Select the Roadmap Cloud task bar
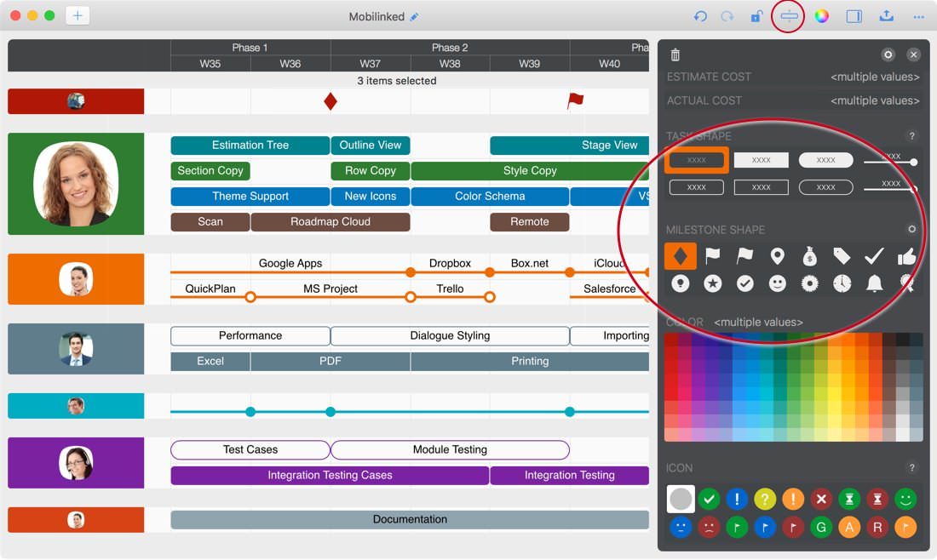This screenshot has height=560, width=937. point(330,222)
